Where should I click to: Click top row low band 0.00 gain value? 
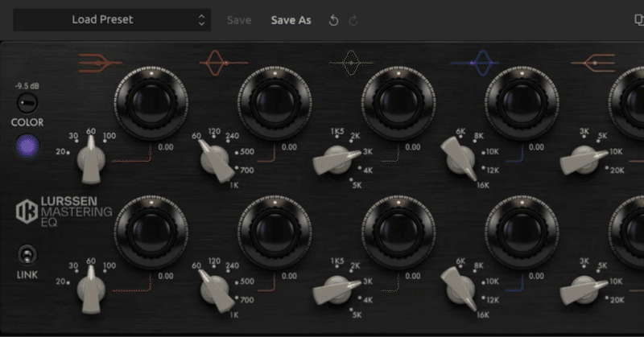pyautogui.click(x=166, y=147)
